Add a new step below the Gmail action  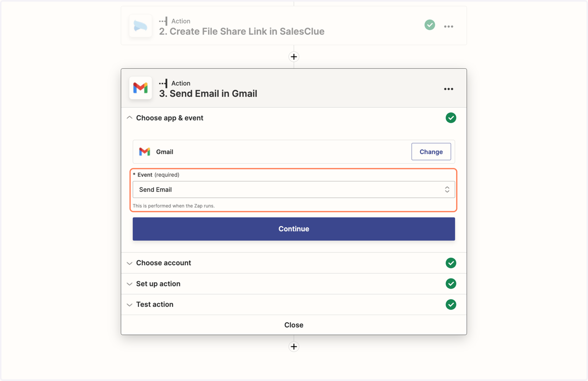pyautogui.click(x=294, y=347)
